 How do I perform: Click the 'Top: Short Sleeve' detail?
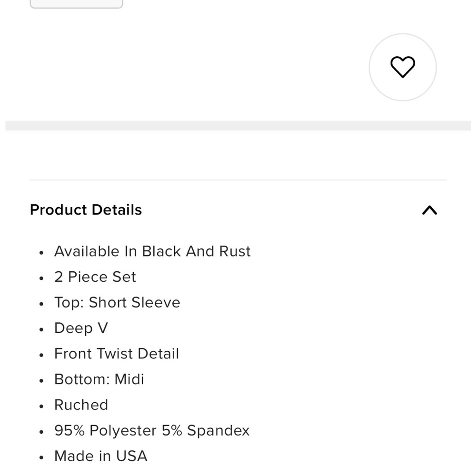tap(117, 303)
